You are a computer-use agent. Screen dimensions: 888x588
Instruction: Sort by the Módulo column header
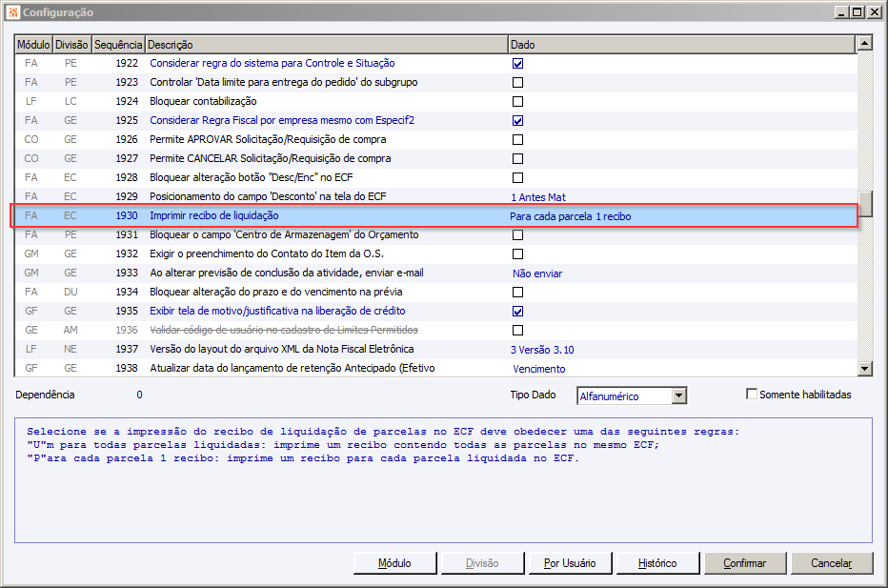(x=33, y=44)
